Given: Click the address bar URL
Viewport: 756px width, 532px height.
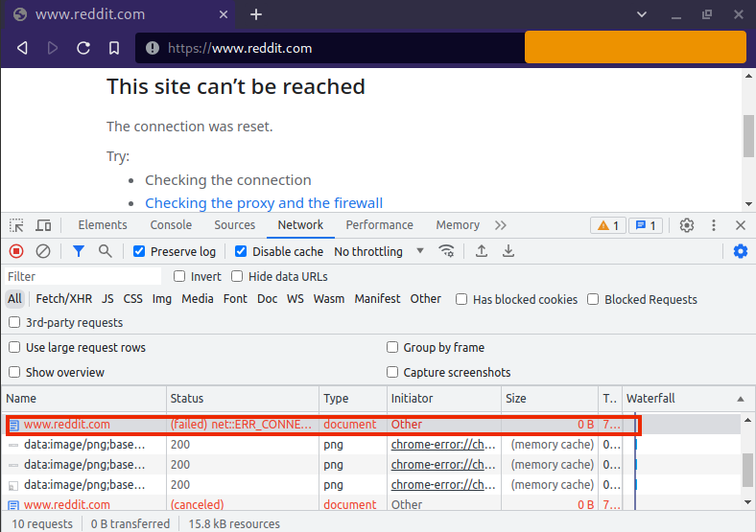Looking at the screenshot, I should (x=240, y=48).
